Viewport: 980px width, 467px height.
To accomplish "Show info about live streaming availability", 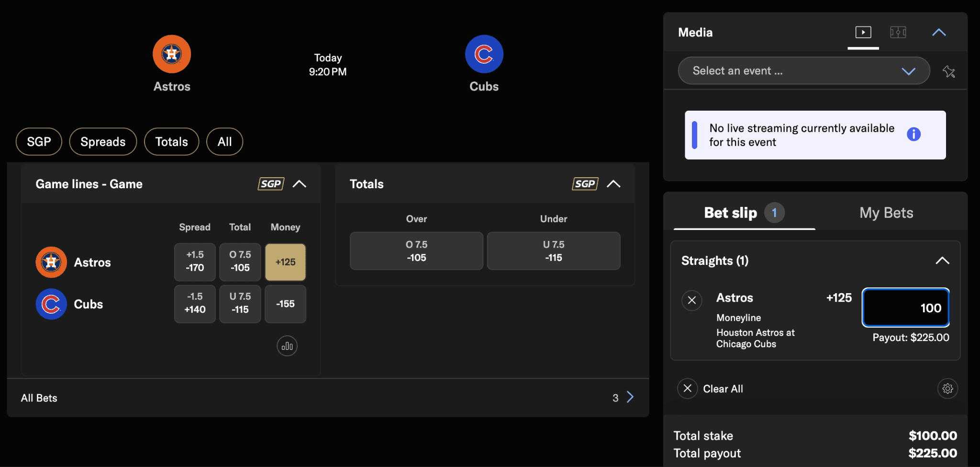I will point(913,134).
